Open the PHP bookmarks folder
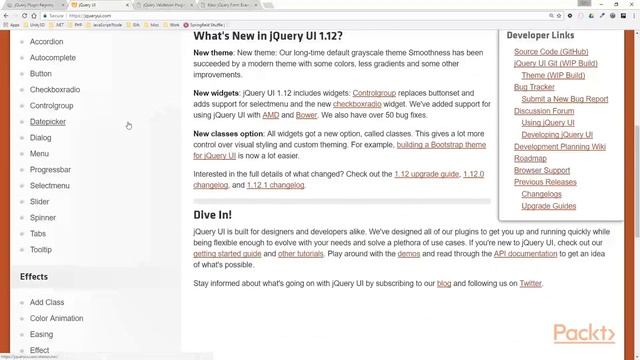The height and width of the screenshot is (360, 640). coord(75,25)
